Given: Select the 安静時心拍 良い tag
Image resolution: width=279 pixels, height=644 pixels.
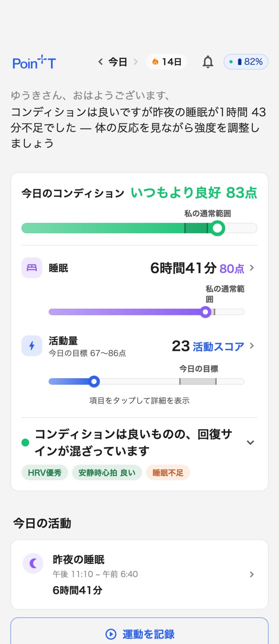Looking at the screenshot, I should [x=107, y=473].
